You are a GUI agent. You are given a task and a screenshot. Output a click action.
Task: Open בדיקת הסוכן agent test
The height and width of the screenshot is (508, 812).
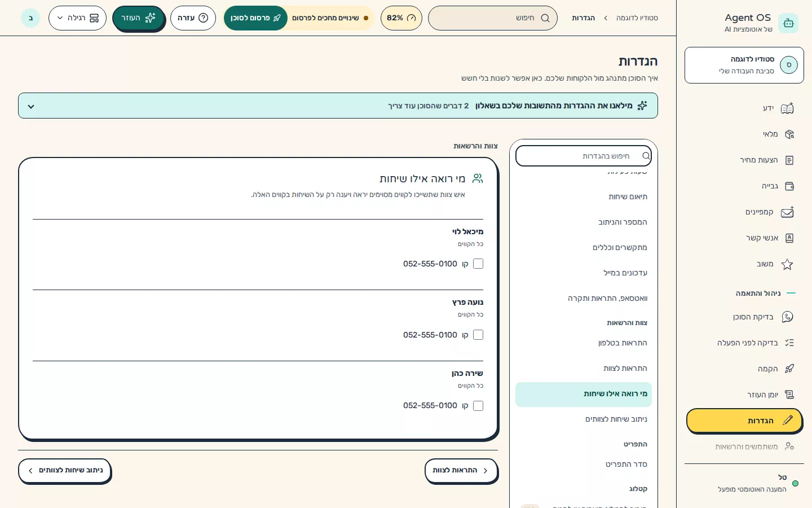[744, 317]
